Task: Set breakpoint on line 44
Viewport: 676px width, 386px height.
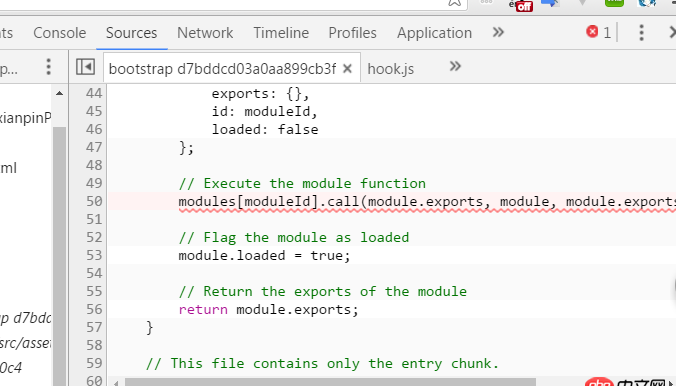Action: [94, 93]
